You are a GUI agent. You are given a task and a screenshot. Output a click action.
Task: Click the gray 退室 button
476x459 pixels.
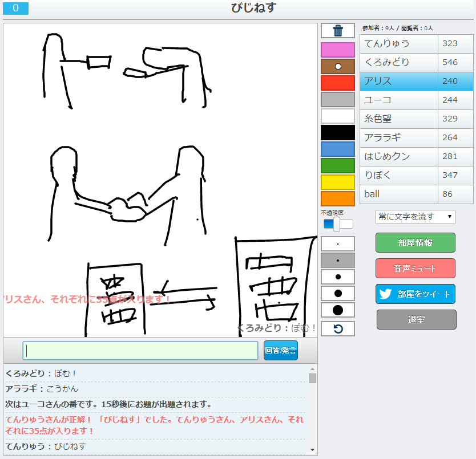(417, 319)
